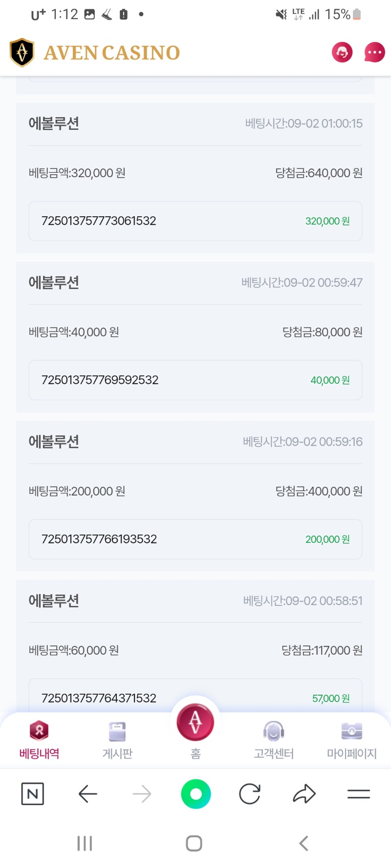
Task: Tap the AVEN CASINO title text
Action: pos(112,53)
